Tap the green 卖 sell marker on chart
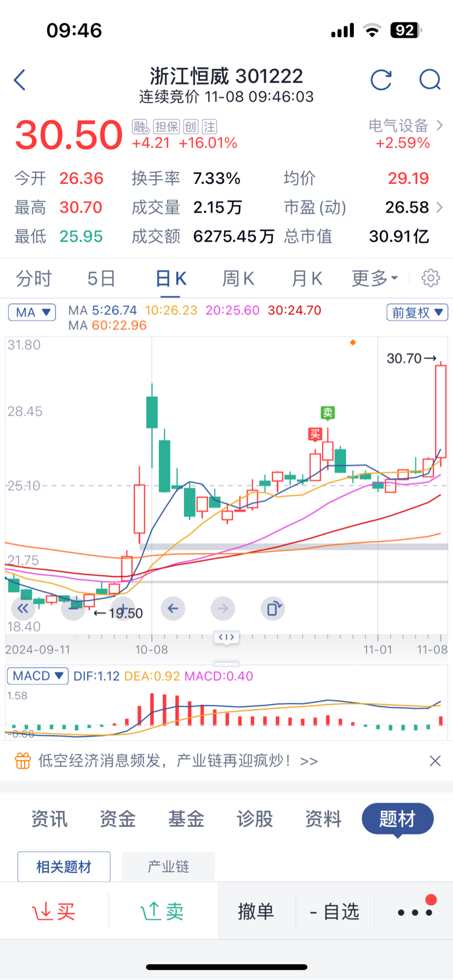Image resolution: width=453 pixels, height=980 pixels. (327, 413)
